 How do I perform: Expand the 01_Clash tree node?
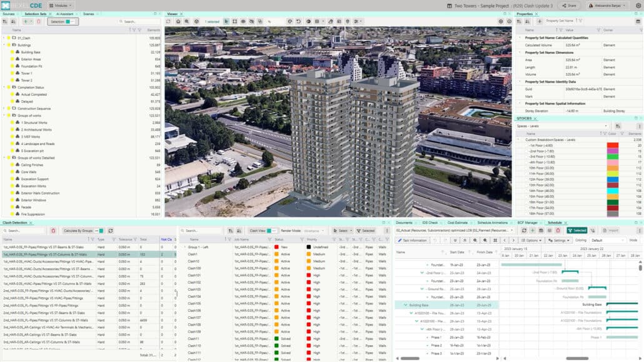pyautogui.click(x=4, y=38)
